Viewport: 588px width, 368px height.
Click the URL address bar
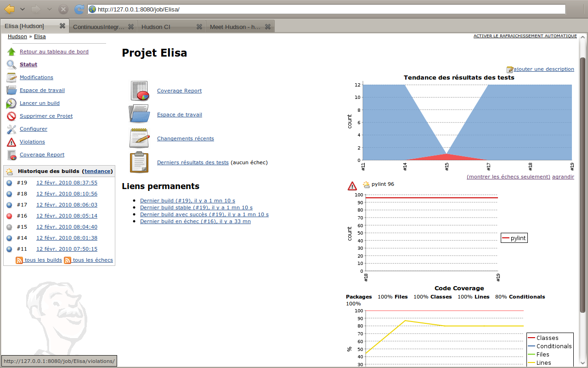(x=326, y=9)
